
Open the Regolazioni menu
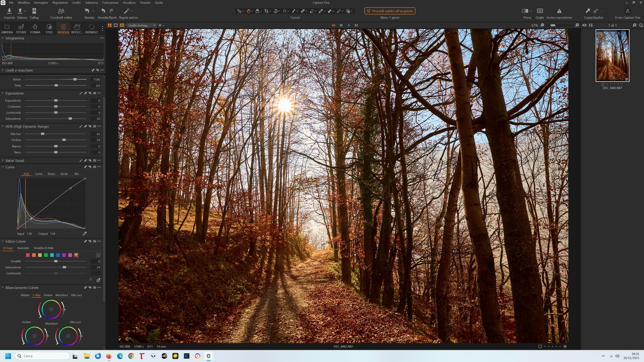click(60, 2)
